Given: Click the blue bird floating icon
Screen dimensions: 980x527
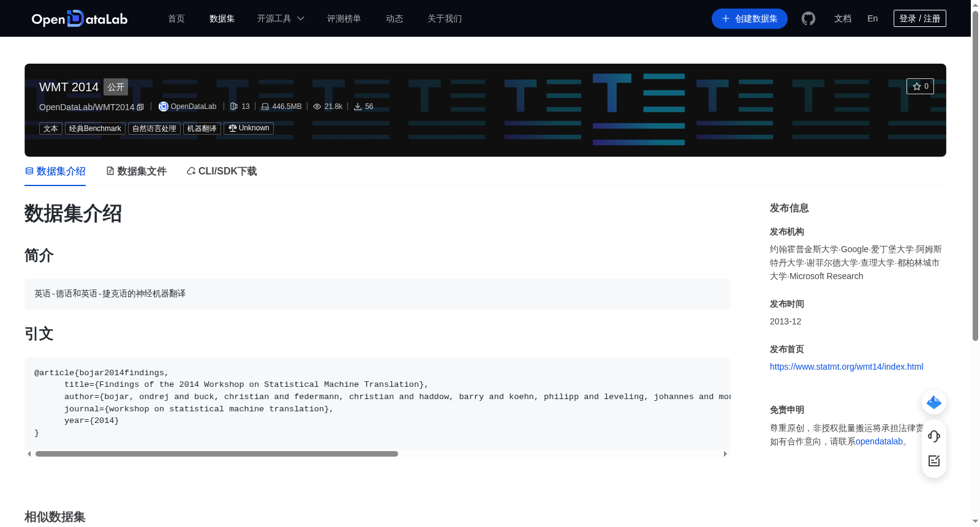Looking at the screenshot, I should pyautogui.click(x=934, y=402).
